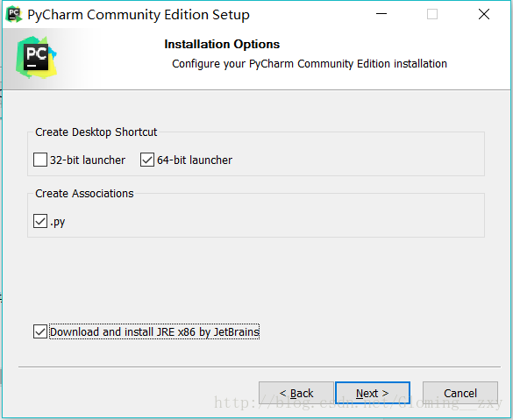The height and width of the screenshot is (420, 513).
Task: Uncheck the 64-bit launcher checkbox
Action: tap(147, 160)
